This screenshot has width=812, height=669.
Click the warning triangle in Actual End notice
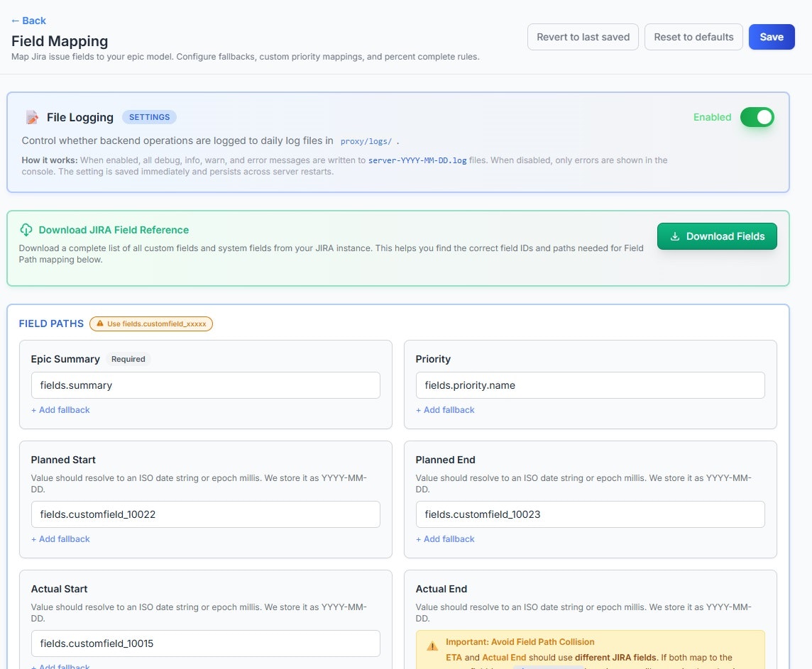click(432, 646)
